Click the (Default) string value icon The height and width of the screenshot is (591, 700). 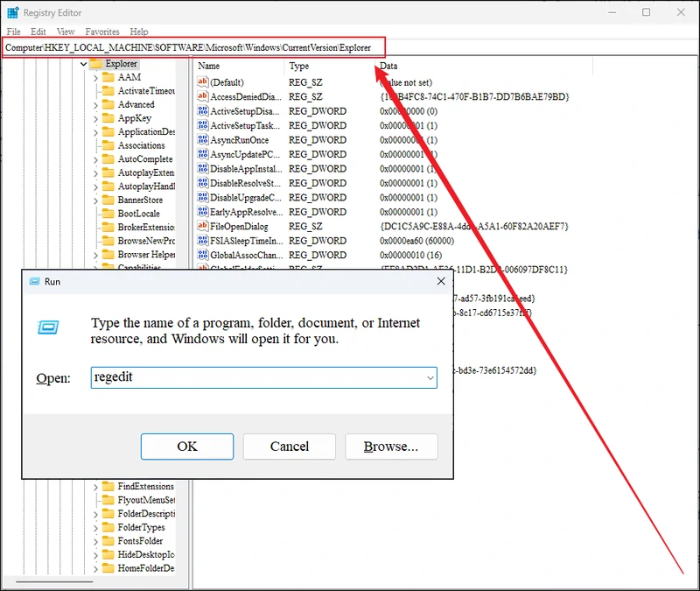203,81
